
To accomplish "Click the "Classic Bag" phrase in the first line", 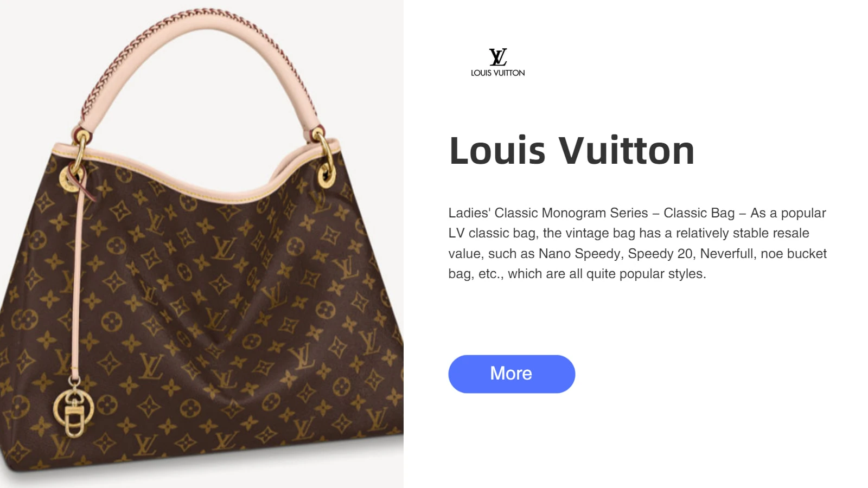I will point(699,213).
